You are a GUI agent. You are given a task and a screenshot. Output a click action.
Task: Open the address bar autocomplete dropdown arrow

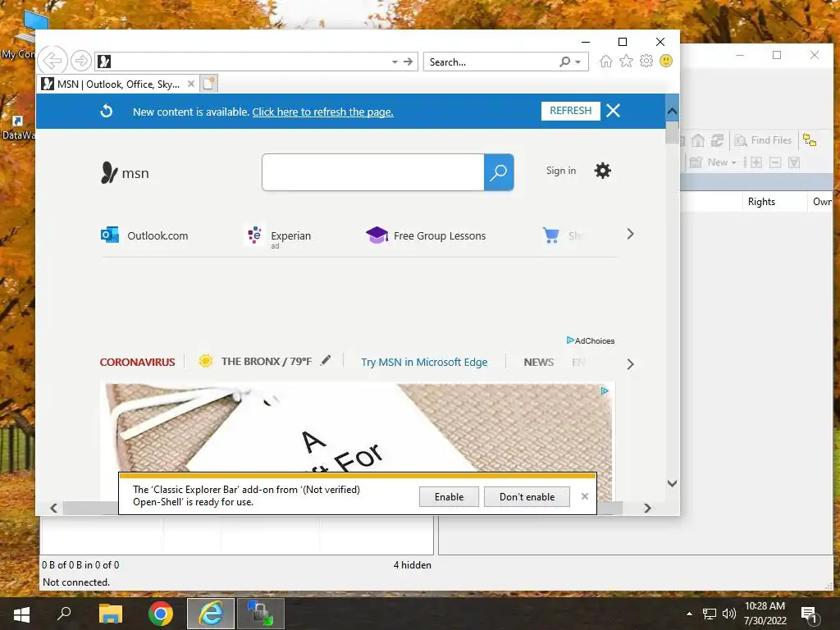395,62
